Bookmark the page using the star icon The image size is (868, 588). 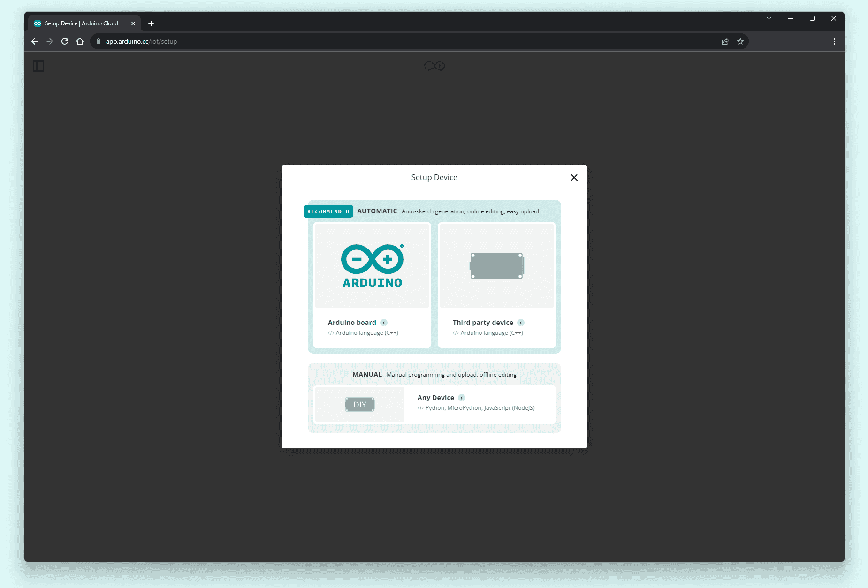point(740,41)
